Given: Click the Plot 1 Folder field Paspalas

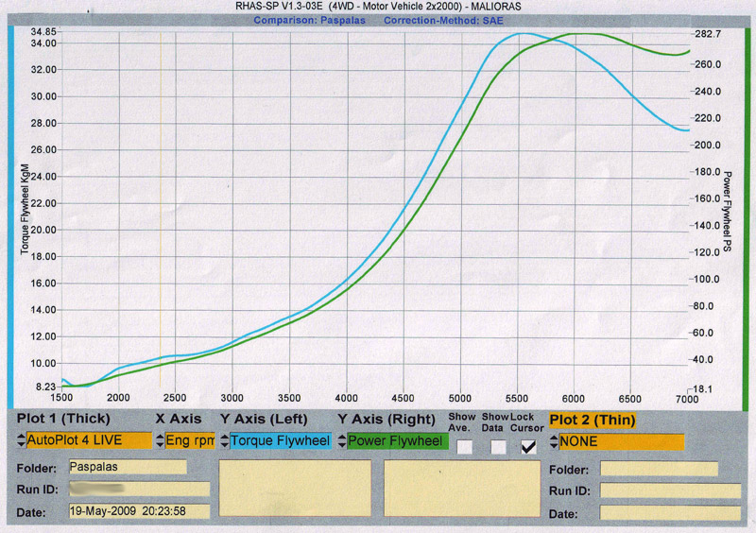Looking at the screenshot, I should (128, 467).
